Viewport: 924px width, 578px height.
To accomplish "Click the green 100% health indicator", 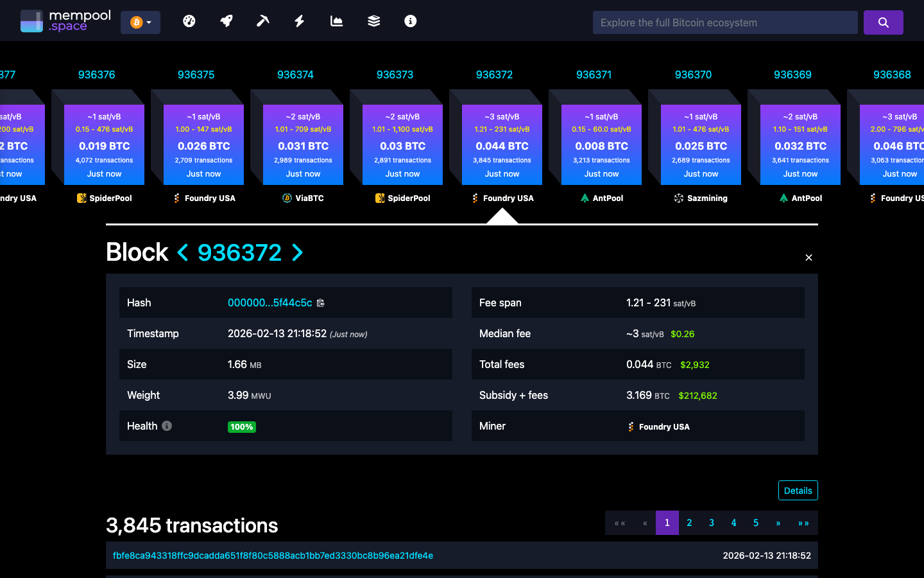I will coord(242,426).
